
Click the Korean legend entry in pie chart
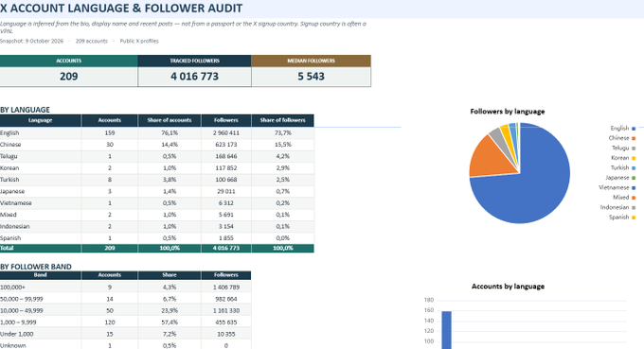point(623,158)
